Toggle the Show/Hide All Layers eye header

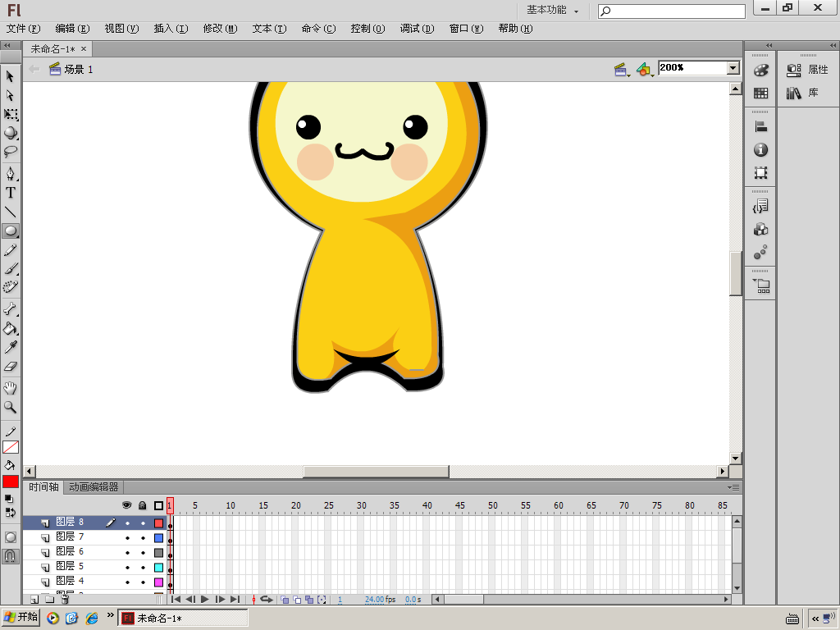pyautogui.click(x=127, y=505)
